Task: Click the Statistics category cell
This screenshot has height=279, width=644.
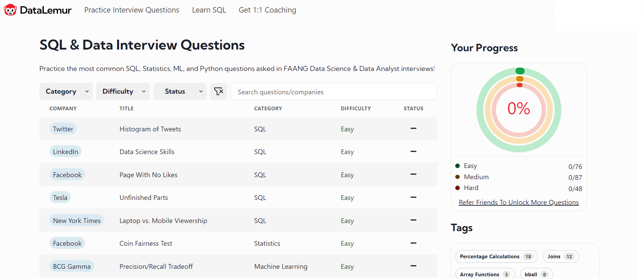Action: pos(267,243)
